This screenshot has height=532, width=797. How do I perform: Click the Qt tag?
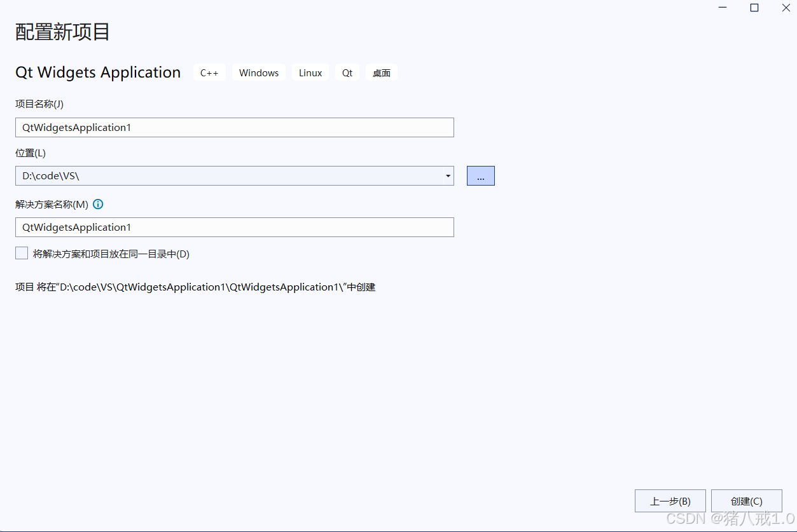(347, 72)
